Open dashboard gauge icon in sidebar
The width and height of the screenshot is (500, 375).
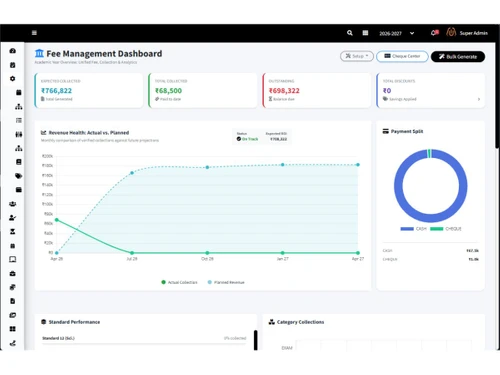(13, 51)
